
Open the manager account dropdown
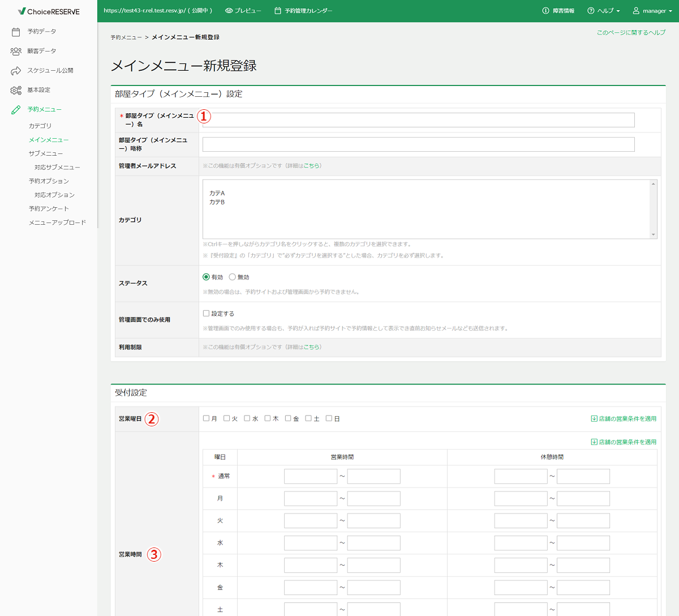[x=652, y=11]
